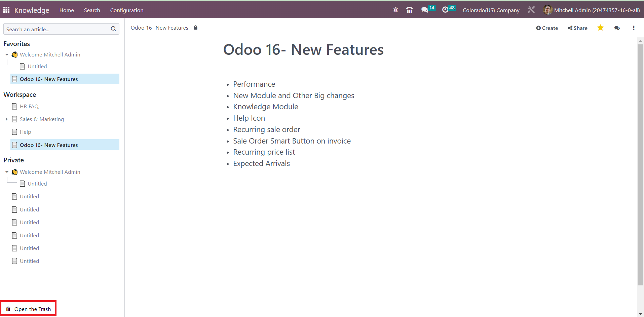Open the vertical three-dot options menu
Image resolution: width=644 pixels, height=317 pixels.
pyautogui.click(x=634, y=28)
